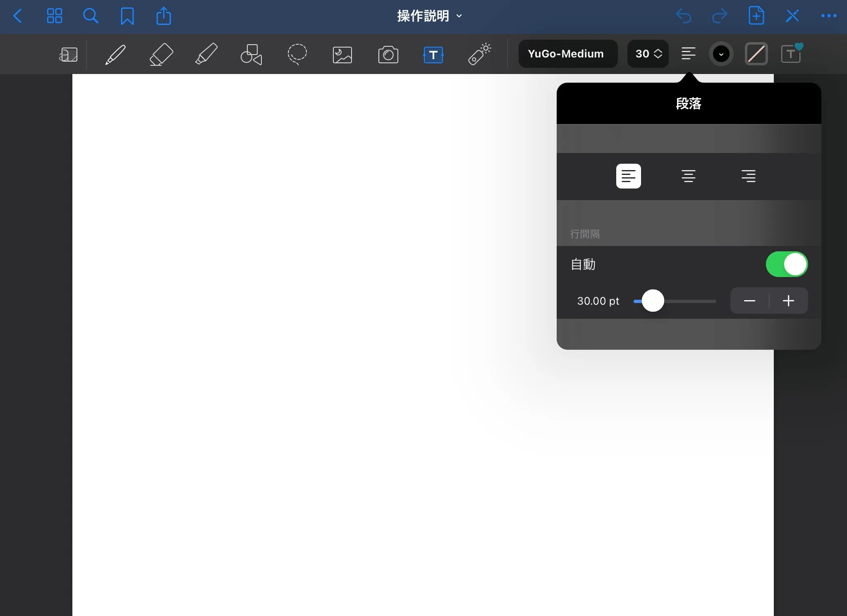This screenshot has width=847, height=616.
Task: Click the line spacing slider handle
Action: point(653,301)
